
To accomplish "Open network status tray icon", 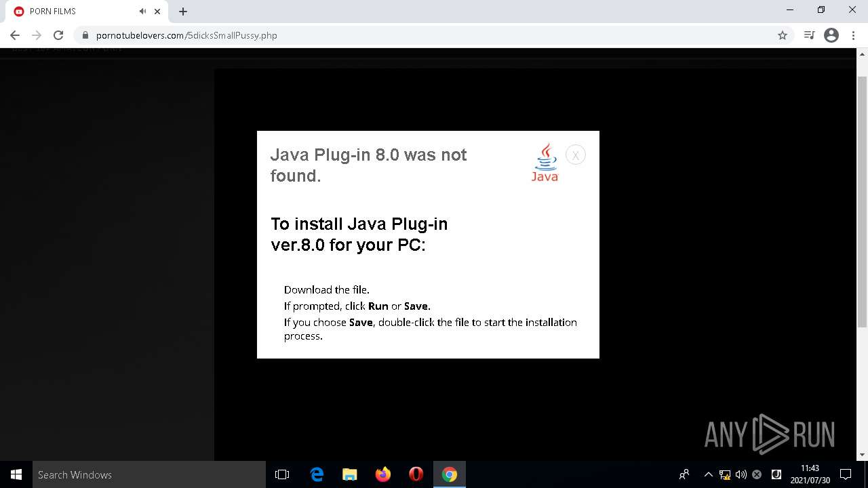I will tap(725, 474).
